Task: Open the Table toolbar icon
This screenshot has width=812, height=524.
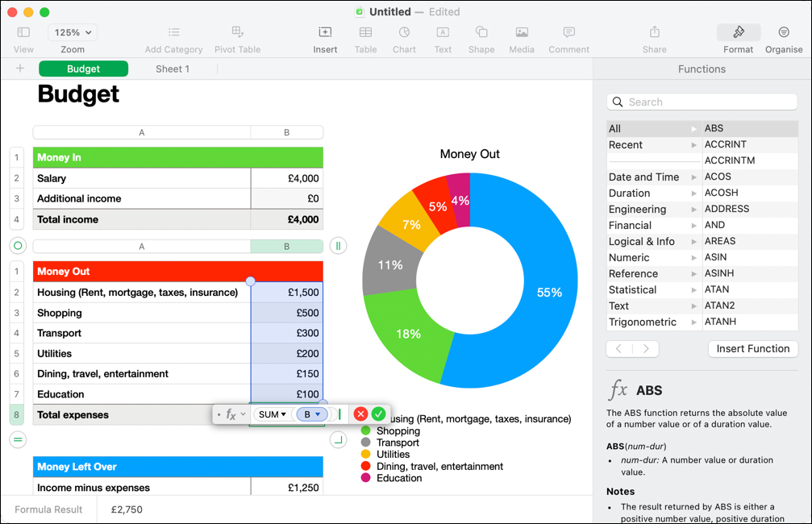Action: pyautogui.click(x=365, y=32)
